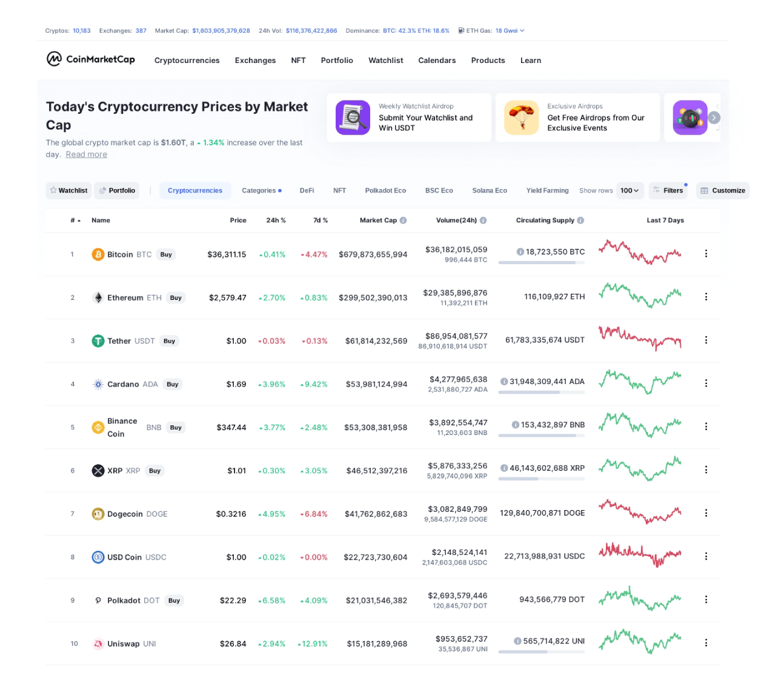784x681 pixels.
Task: Open the Uniswap row three-dot menu
Action: 706,642
